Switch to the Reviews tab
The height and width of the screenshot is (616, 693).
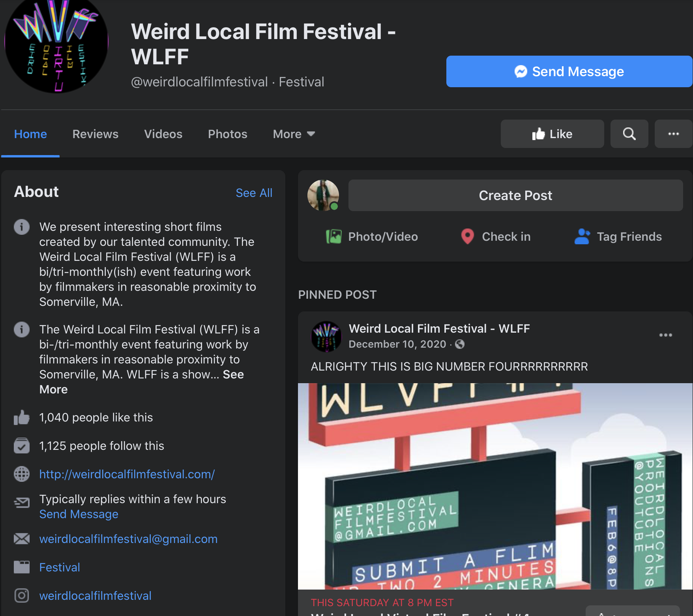(x=96, y=134)
